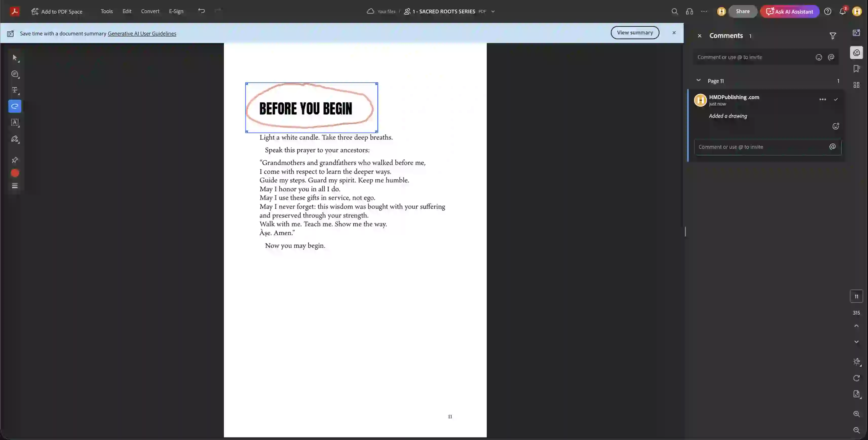Click the collaborator avatar beside Share

tap(721, 11)
